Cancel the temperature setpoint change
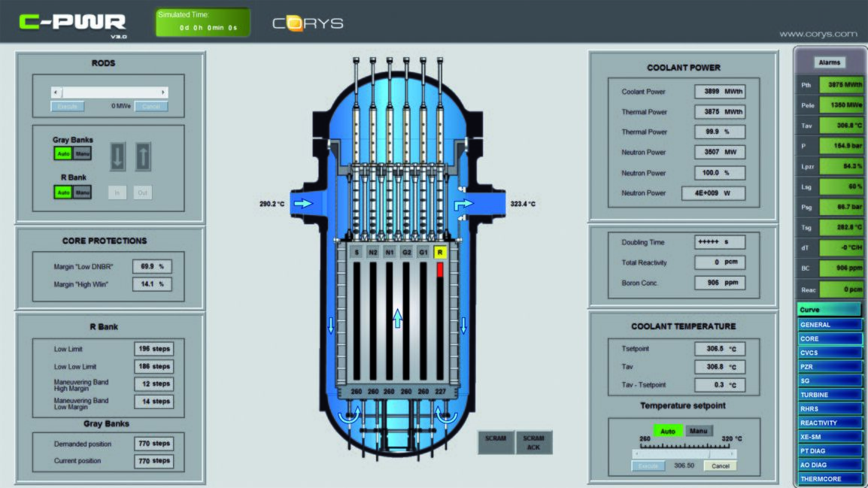868x488 pixels. point(719,465)
